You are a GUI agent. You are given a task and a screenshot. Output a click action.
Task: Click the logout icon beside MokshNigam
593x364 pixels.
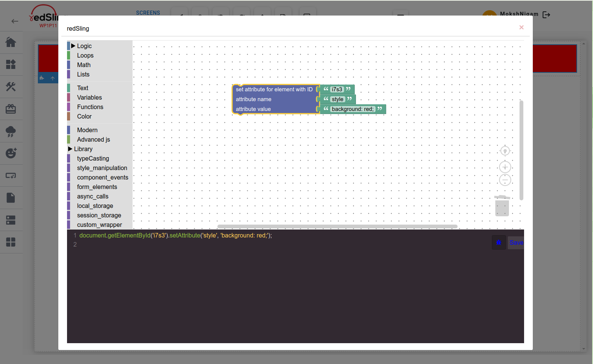coord(546,15)
